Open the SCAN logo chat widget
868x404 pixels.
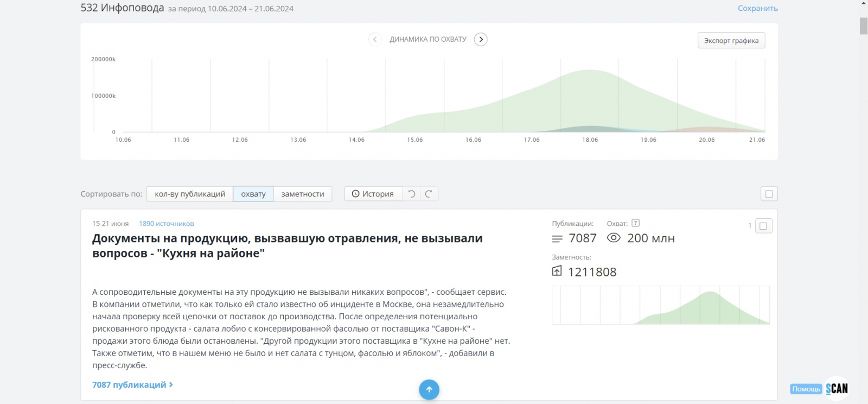coord(837,388)
